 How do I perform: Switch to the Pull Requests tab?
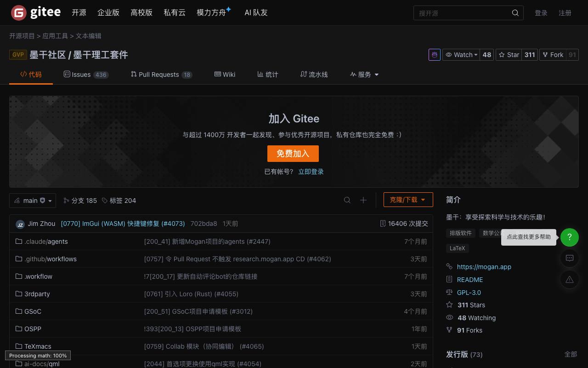click(161, 75)
